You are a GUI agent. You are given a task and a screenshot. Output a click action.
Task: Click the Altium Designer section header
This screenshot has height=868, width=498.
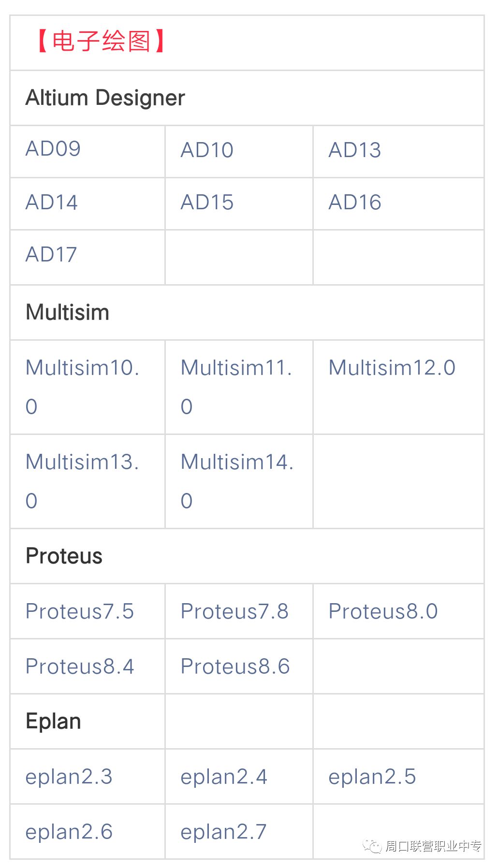(105, 98)
